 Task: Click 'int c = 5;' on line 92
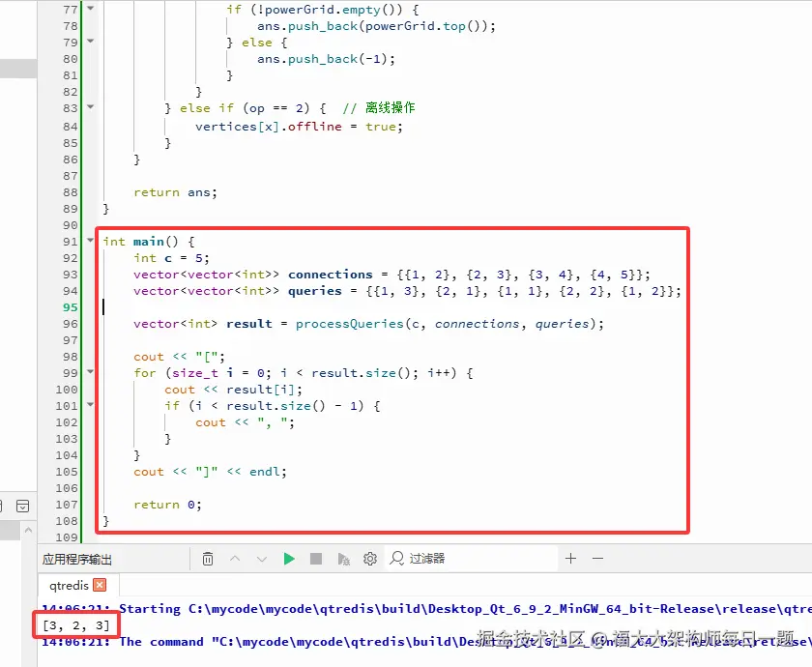coord(171,258)
